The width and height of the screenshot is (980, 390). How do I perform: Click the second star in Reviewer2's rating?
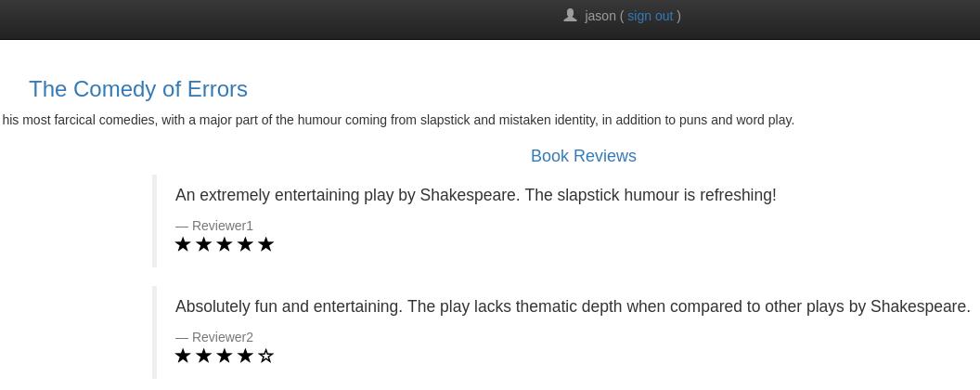click(x=203, y=356)
